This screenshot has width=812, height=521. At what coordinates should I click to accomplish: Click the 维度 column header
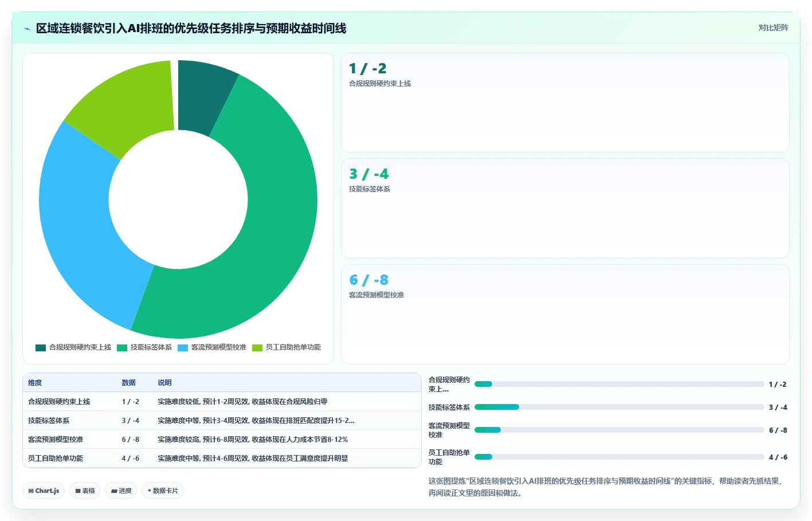click(35, 383)
